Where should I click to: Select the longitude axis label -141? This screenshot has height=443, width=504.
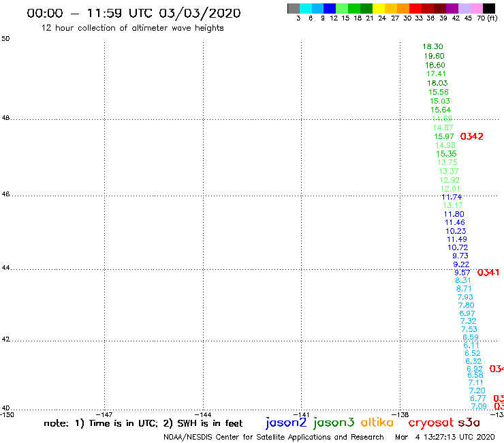tap(301, 414)
